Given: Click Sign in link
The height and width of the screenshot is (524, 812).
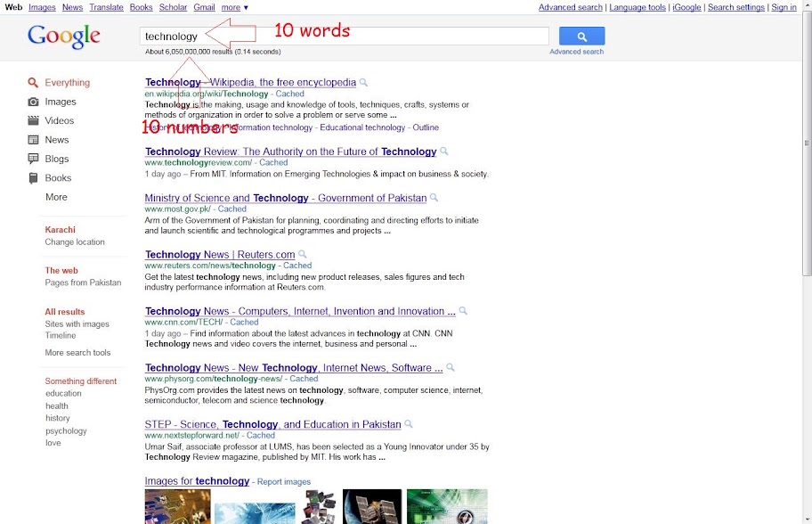Looking at the screenshot, I should coord(784,7).
